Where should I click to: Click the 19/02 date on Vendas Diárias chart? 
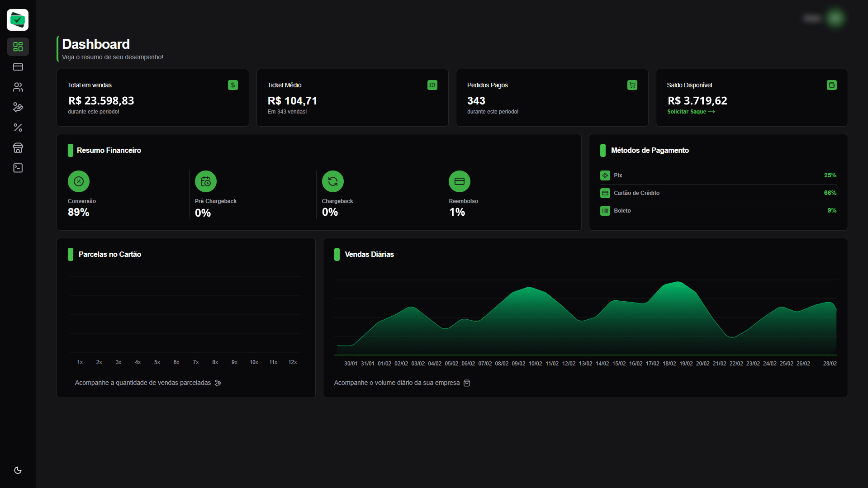[x=686, y=364]
